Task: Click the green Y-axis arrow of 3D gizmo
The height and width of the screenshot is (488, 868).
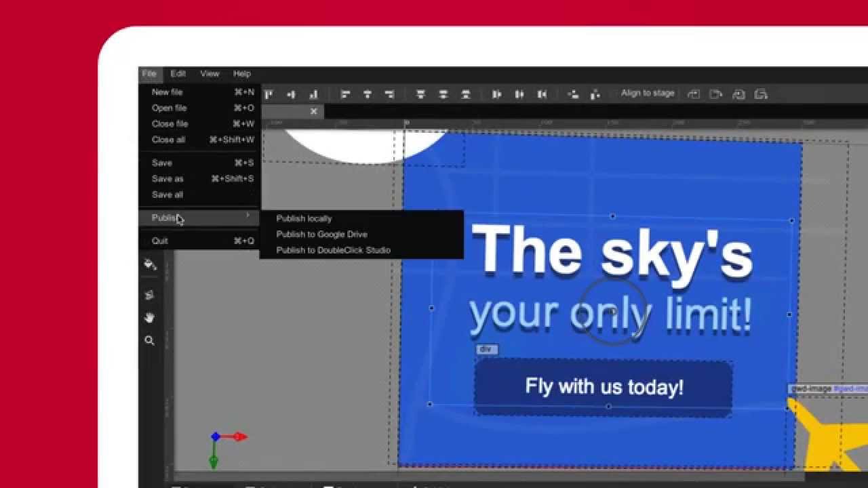Action: 214,462
